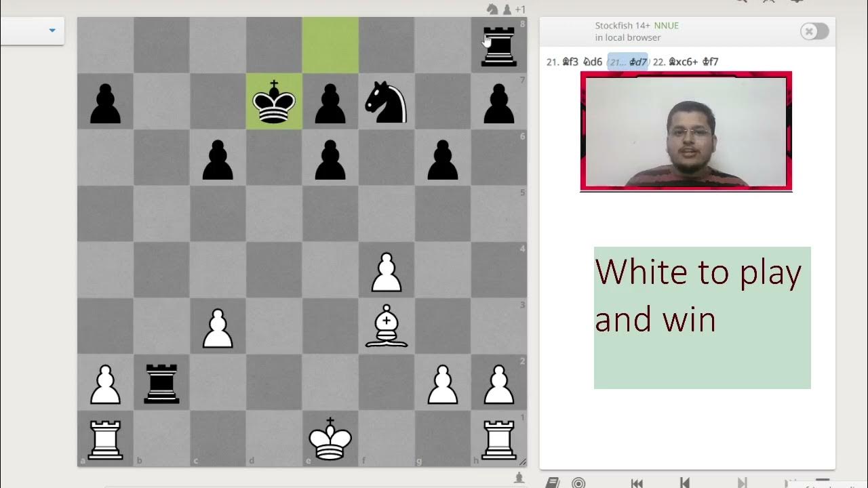Click the white pawn on c3

218,328
